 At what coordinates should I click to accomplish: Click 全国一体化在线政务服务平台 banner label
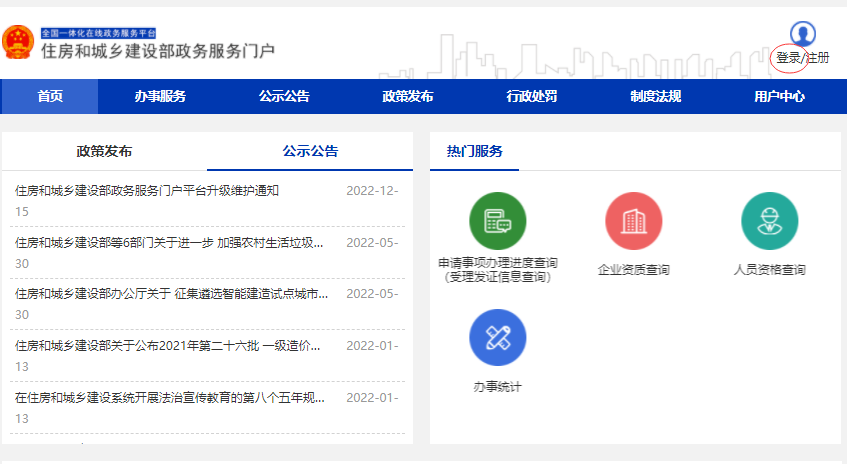click(x=99, y=33)
